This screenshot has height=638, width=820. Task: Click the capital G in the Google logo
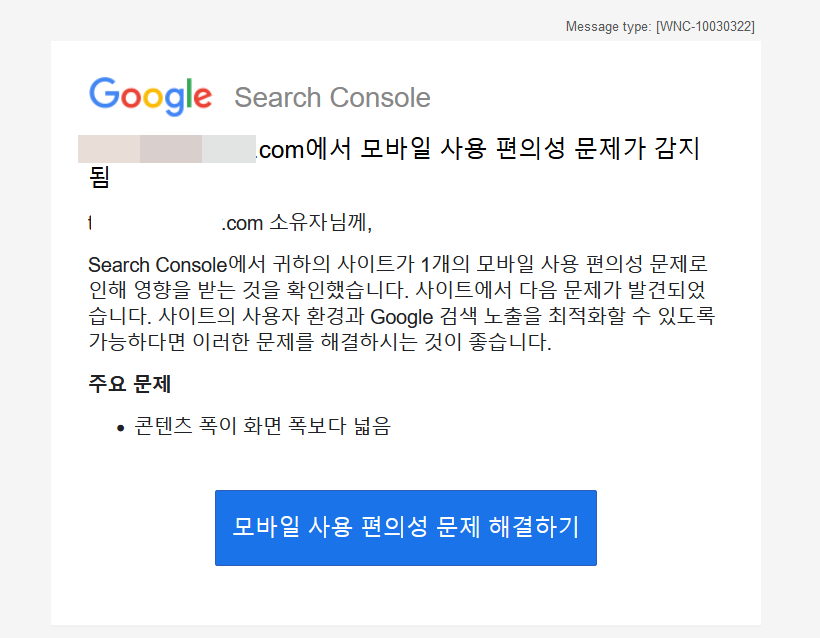104,96
